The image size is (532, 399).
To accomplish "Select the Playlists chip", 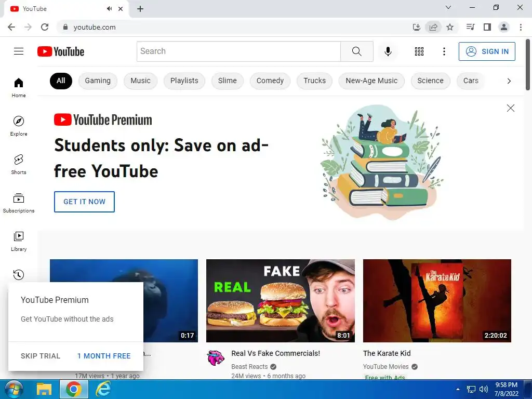I will point(184,81).
